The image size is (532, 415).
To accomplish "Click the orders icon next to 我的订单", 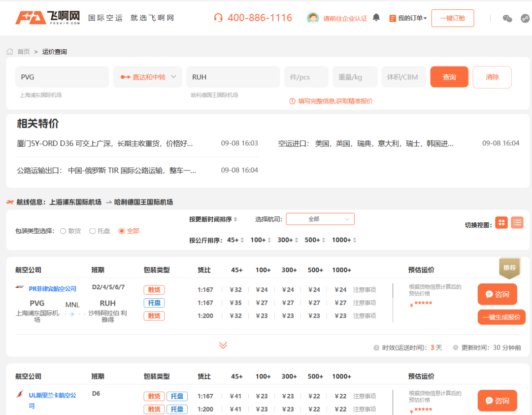I will coord(392,18).
